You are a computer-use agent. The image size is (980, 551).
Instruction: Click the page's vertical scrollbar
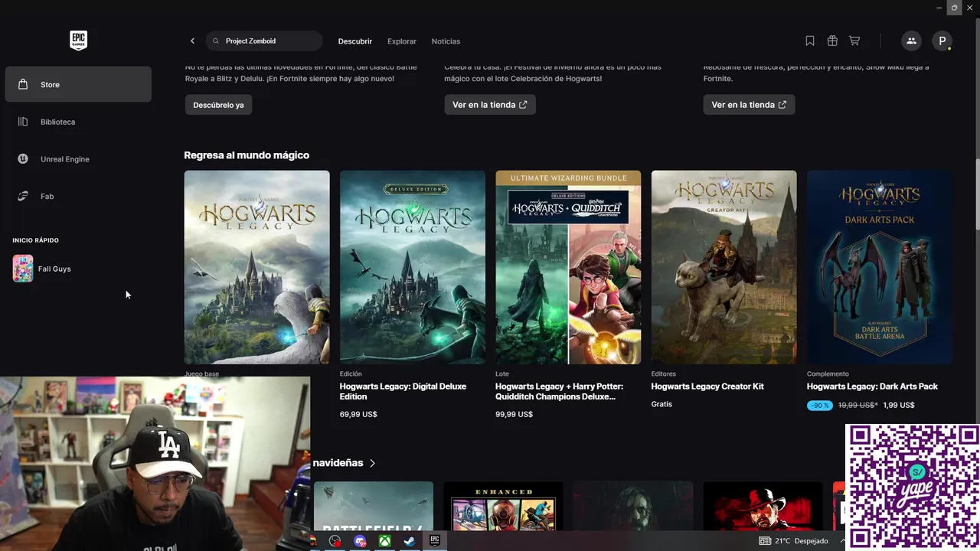[x=977, y=194]
